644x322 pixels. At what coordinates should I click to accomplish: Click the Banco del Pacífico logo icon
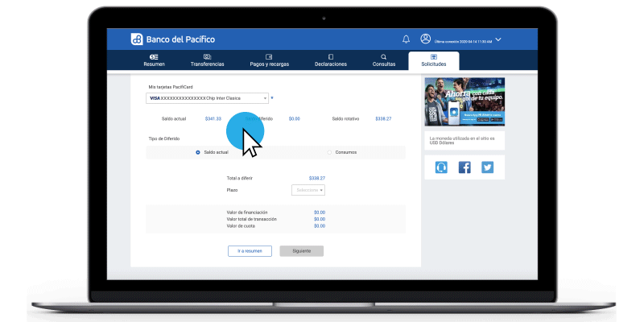137,39
